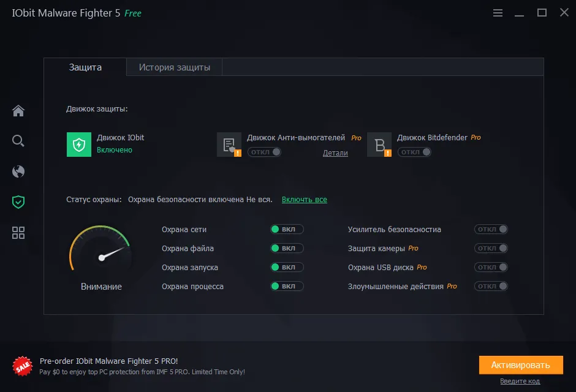Click the Движок защиты heading
The width and height of the screenshot is (576, 392).
(x=97, y=109)
